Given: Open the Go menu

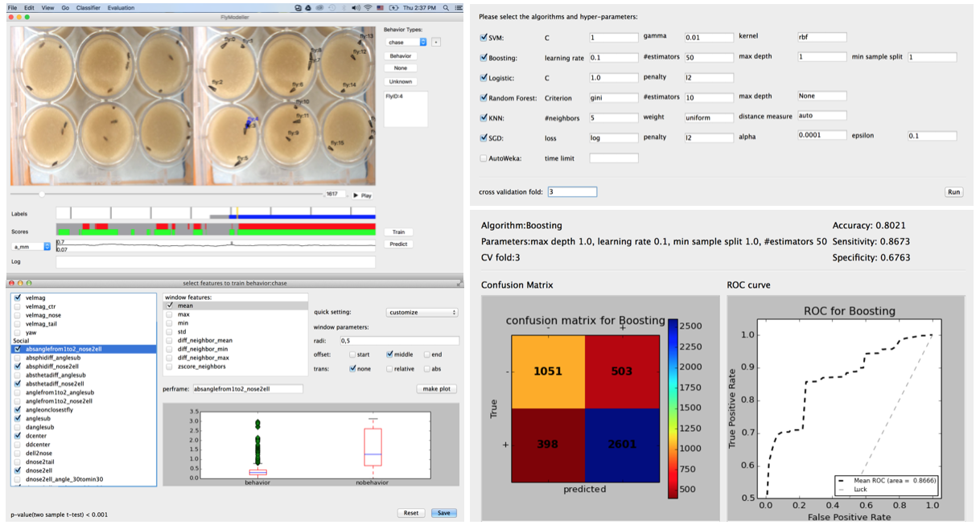Looking at the screenshot, I should point(65,7).
